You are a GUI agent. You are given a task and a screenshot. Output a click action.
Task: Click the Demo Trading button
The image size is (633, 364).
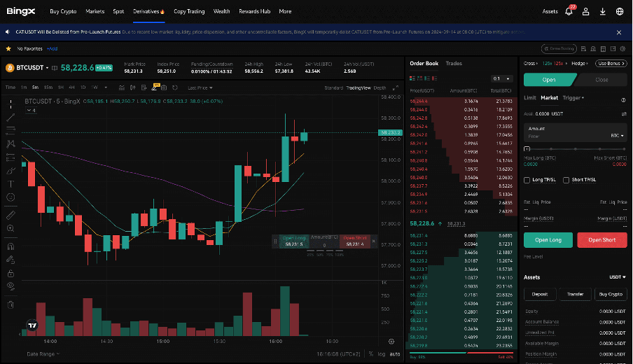559,49
